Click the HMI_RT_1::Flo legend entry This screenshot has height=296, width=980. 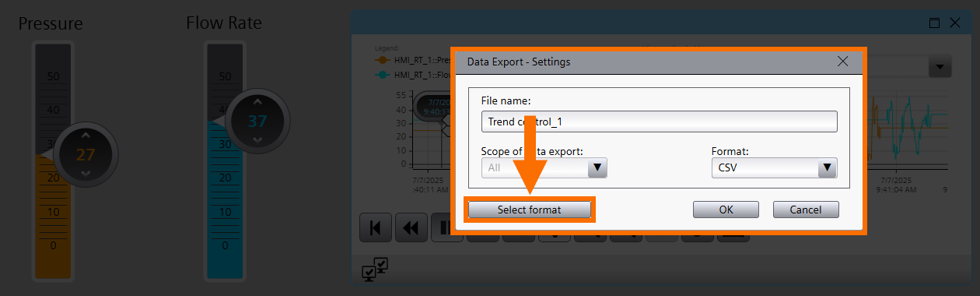(413, 76)
